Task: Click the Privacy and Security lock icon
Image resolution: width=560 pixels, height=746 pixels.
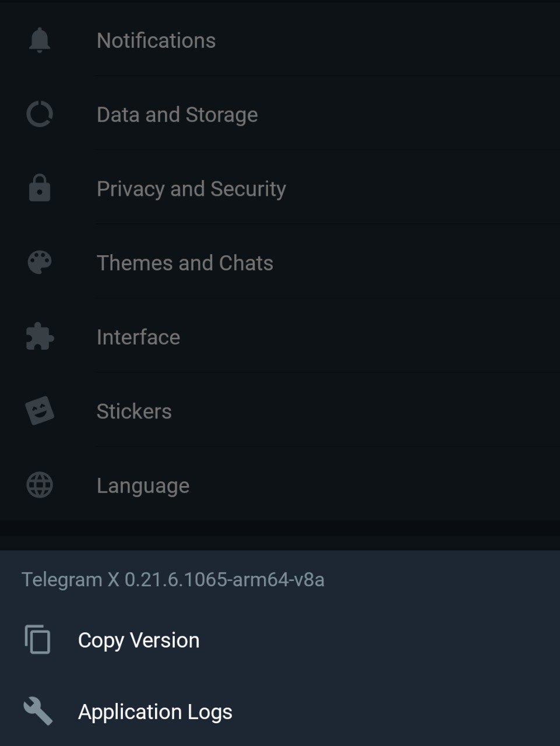Action: (40, 189)
